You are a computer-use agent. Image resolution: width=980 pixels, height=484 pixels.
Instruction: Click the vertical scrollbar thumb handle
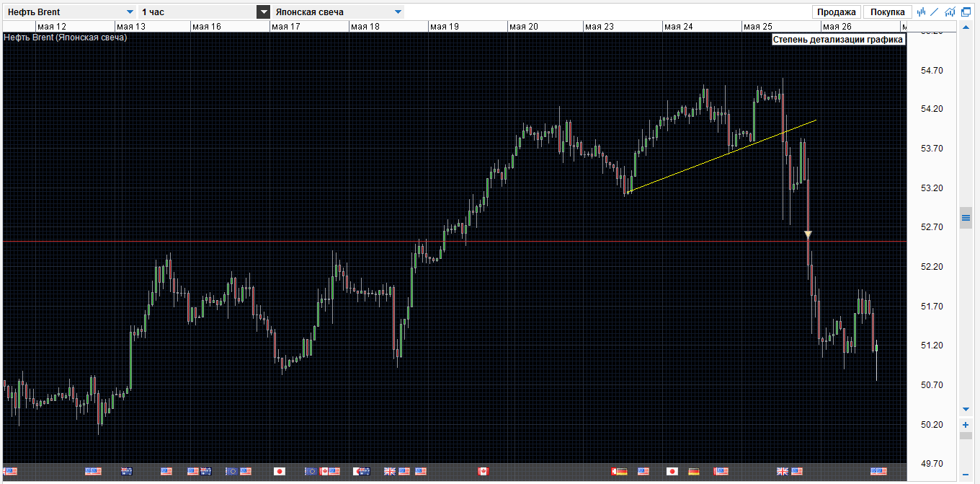pos(966,218)
